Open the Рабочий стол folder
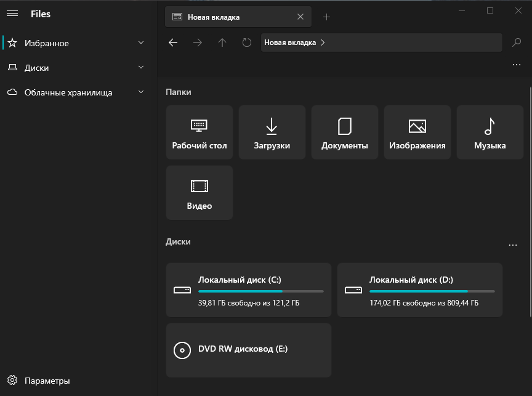Screen dimensions: 532x396 click(x=199, y=132)
